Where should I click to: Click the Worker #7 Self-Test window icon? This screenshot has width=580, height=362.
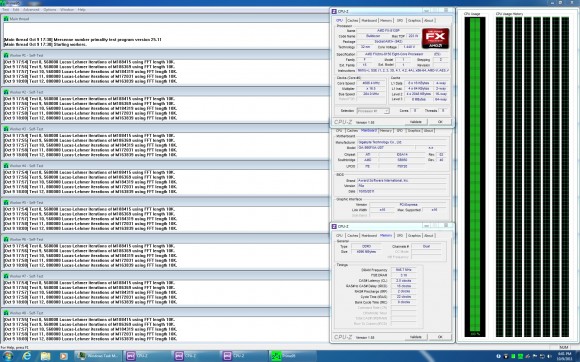[x=6, y=276]
